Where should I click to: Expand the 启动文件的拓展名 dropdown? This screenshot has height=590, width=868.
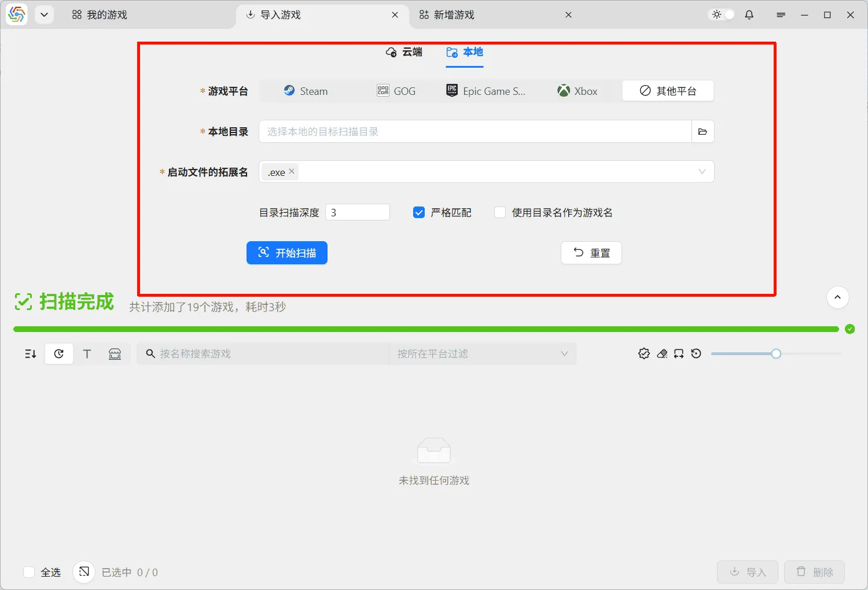coord(701,172)
